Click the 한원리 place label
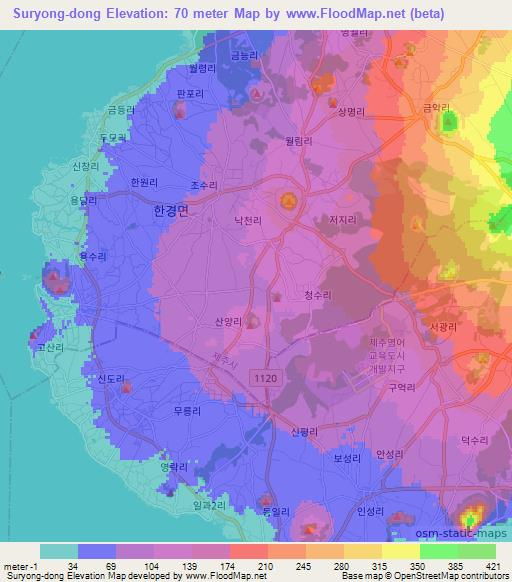The height and width of the screenshot is (582, 512). point(144,183)
